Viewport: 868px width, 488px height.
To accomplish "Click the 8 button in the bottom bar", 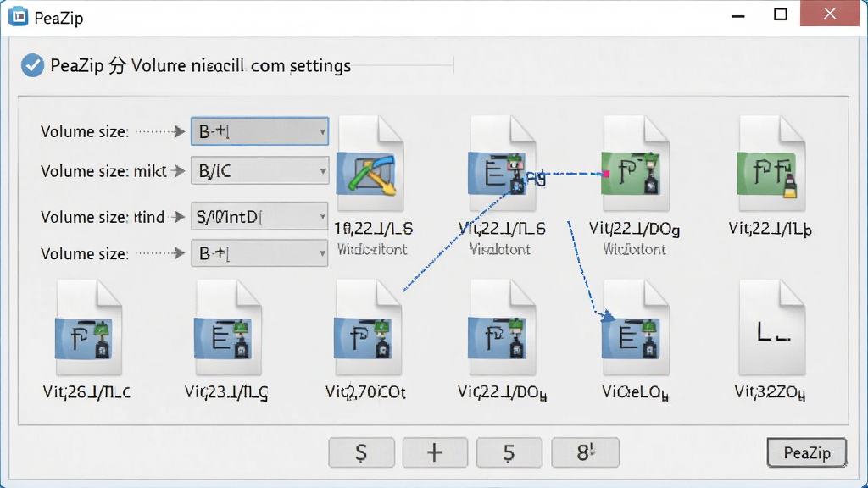I will click(x=585, y=452).
